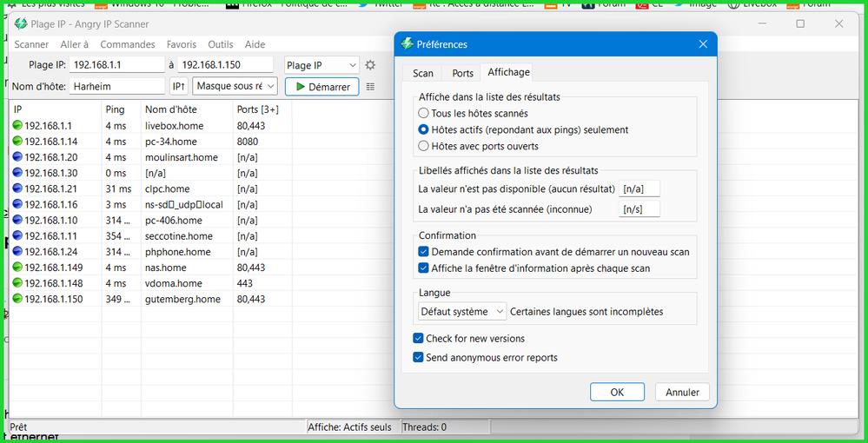This screenshot has width=868, height=443.
Task: Open the Masque sous réseau dropdown
Action: click(x=235, y=86)
